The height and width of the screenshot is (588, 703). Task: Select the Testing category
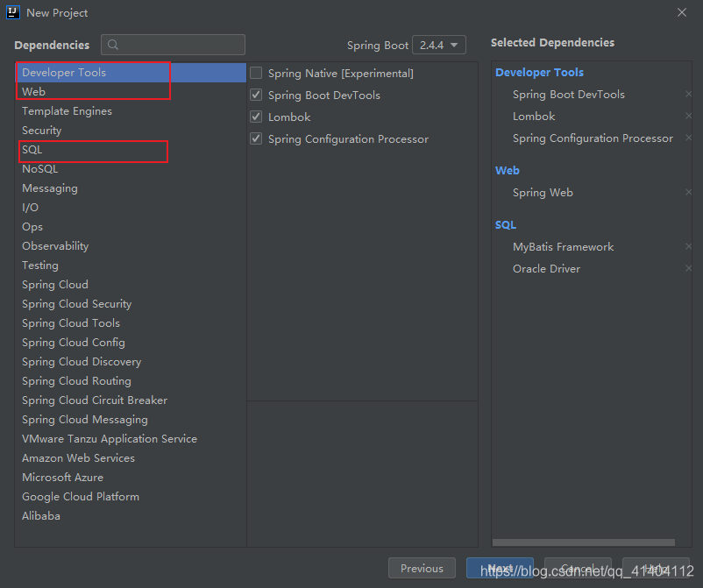tap(131, 266)
